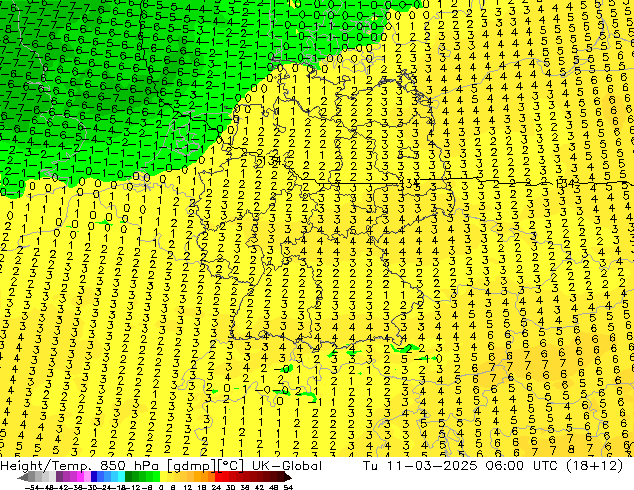Click the bright red legend swatch at 24

tap(218, 477)
